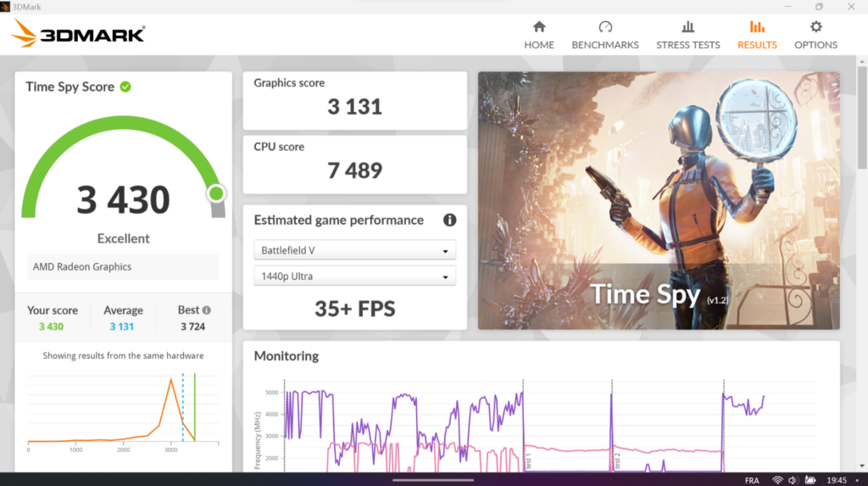Screen dimensions: 868x486
Task: Click the scrollbar up arrow
Action: tap(862, 61)
